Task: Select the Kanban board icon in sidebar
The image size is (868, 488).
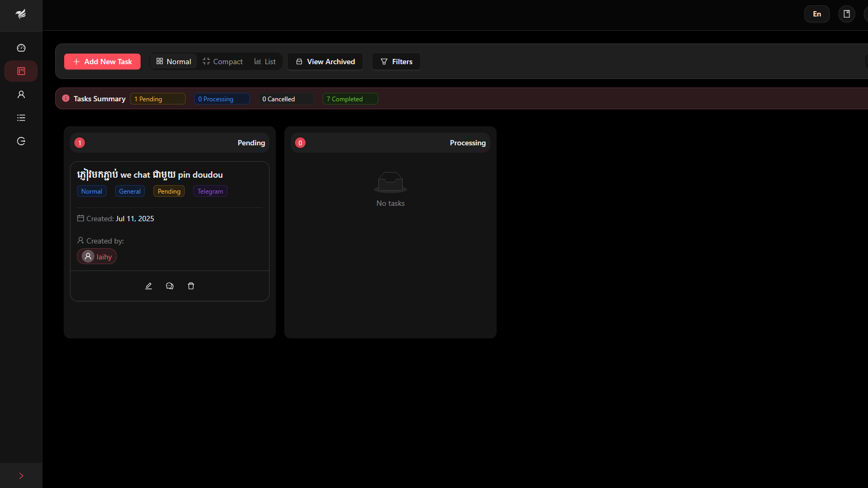Action: click(21, 71)
